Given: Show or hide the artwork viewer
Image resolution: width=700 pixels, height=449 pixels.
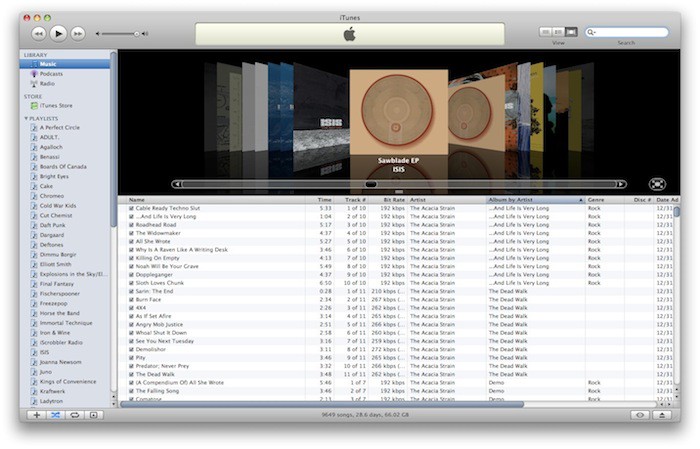Looking at the screenshot, I should tap(94, 415).
